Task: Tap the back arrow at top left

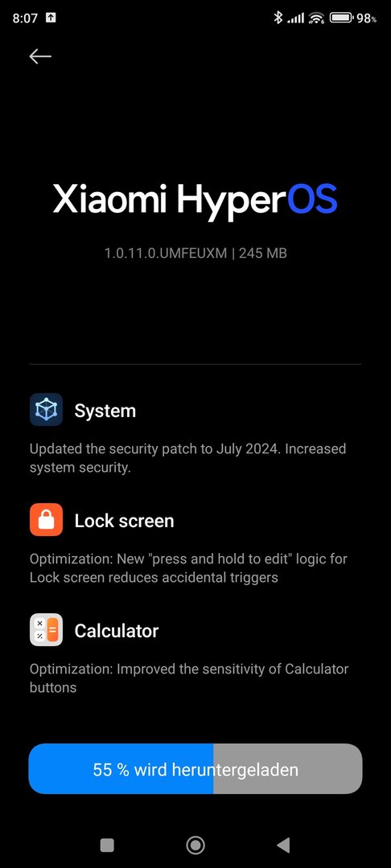Action: (40, 56)
